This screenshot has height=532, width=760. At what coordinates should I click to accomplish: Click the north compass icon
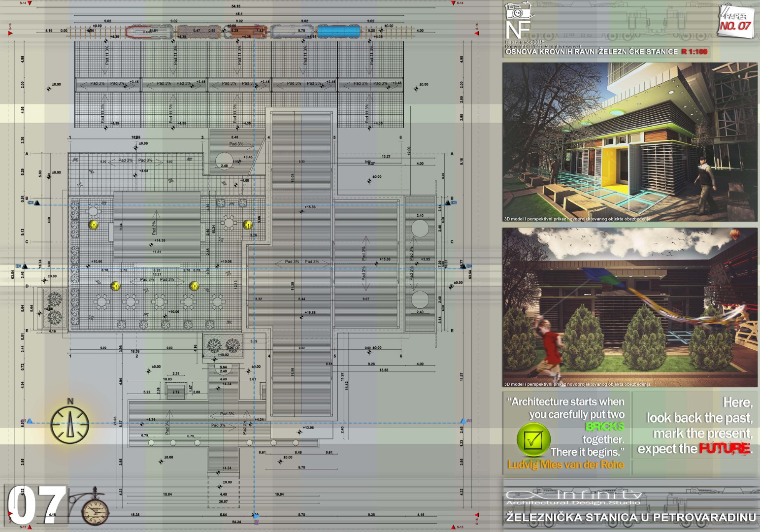[x=70, y=424]
